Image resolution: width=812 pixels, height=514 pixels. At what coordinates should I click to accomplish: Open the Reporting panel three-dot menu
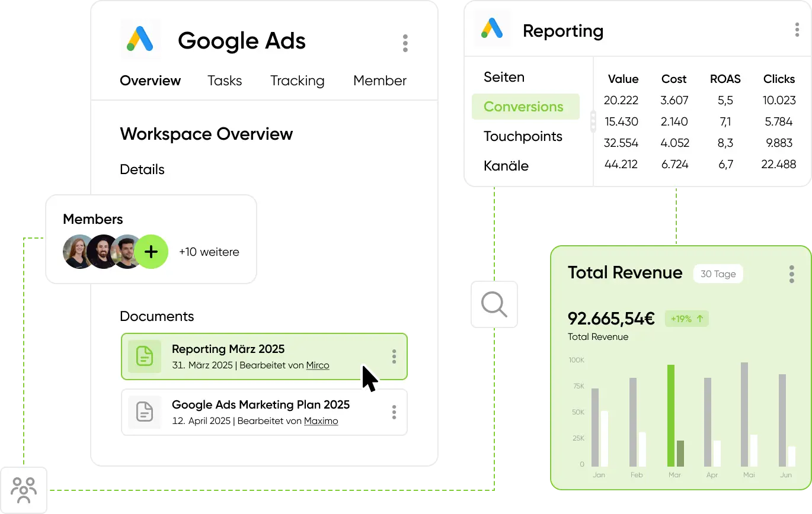pyautogui.click(x=797, y=30)
